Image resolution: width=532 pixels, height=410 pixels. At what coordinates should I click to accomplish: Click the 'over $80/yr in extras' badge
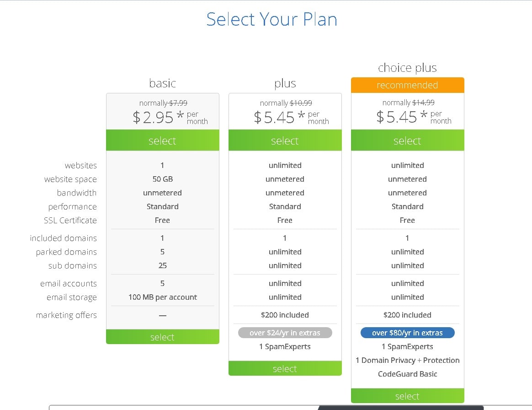tap(407, 333)
